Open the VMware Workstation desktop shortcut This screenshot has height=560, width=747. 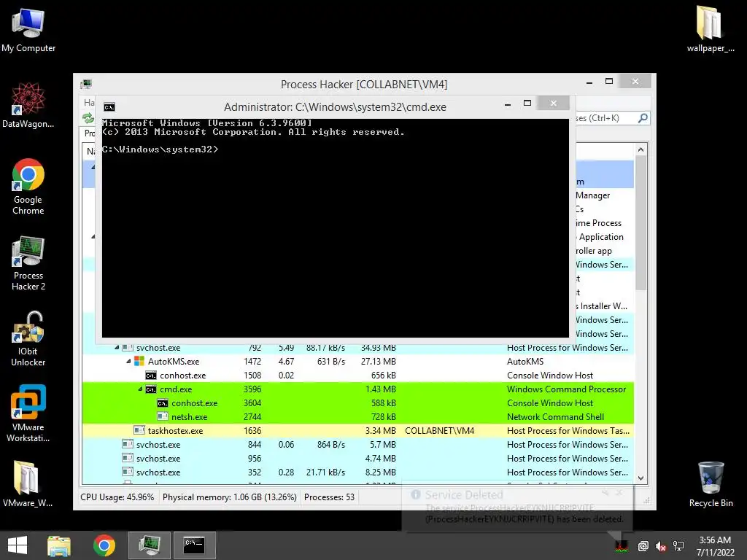tap(28, 414)
